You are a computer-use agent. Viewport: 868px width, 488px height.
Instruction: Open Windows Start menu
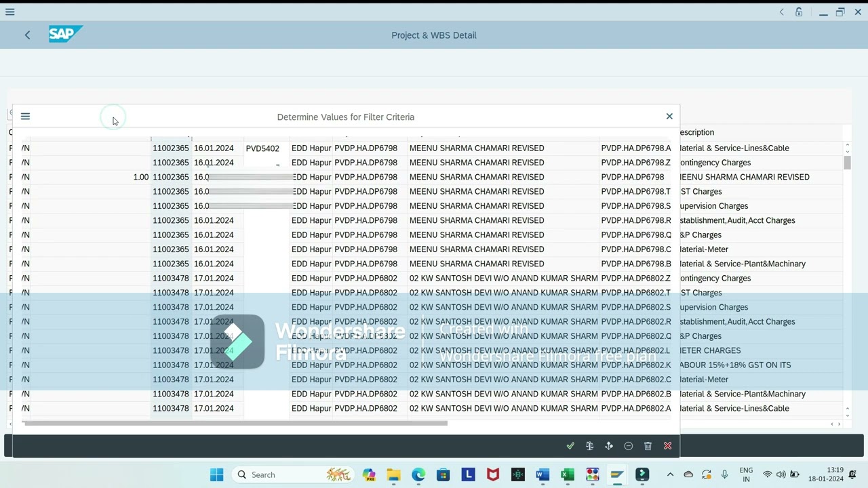(x=217, y=474)
